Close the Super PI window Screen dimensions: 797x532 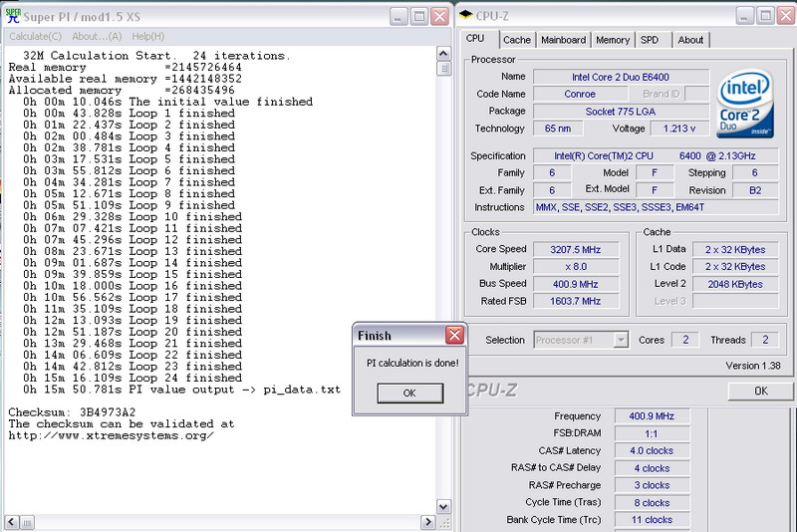tap(439, 16)
